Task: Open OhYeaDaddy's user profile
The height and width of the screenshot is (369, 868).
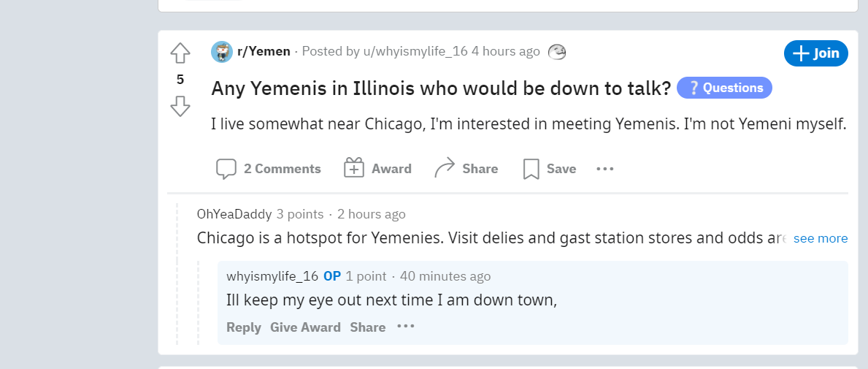Action: point(234,214)
